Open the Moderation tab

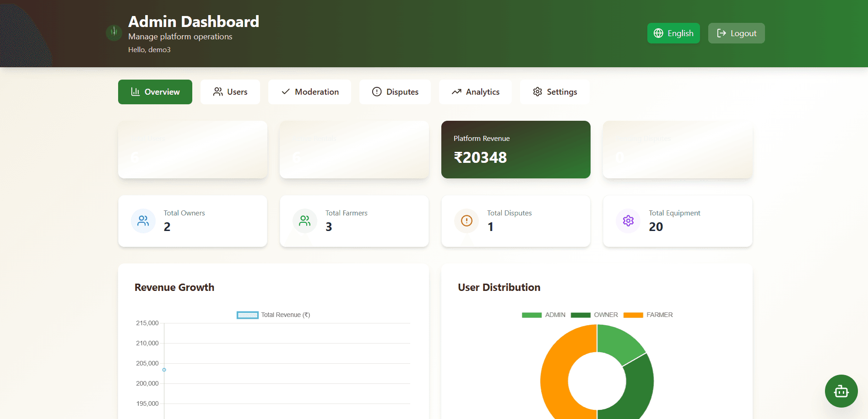point(309,92)
